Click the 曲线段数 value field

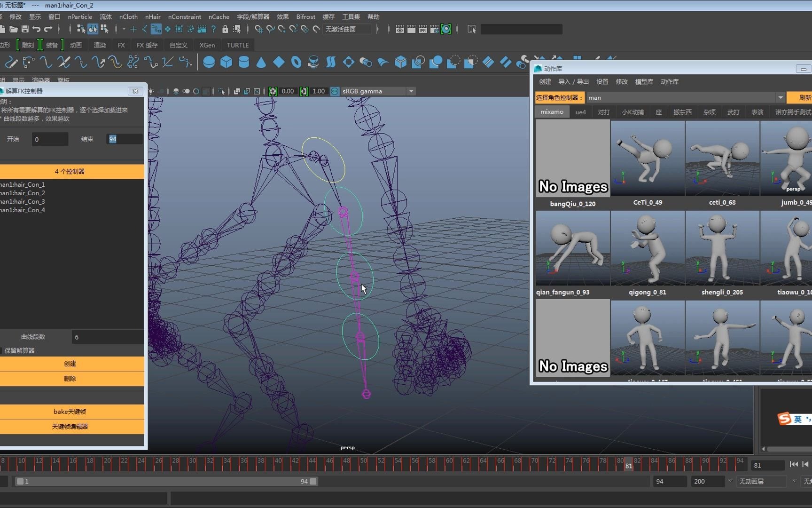coord(108,337)
